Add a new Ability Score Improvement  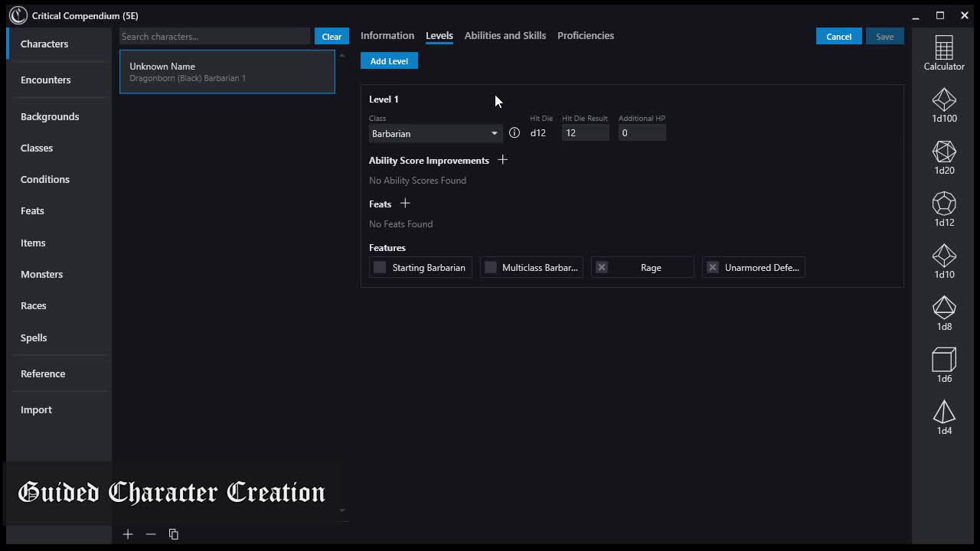coord(502,160)
